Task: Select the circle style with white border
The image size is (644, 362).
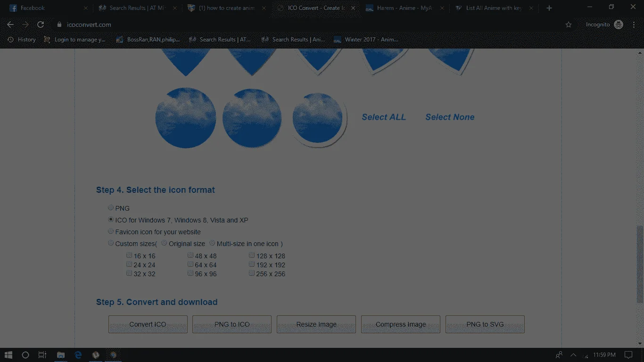Action: click(318, 118)
